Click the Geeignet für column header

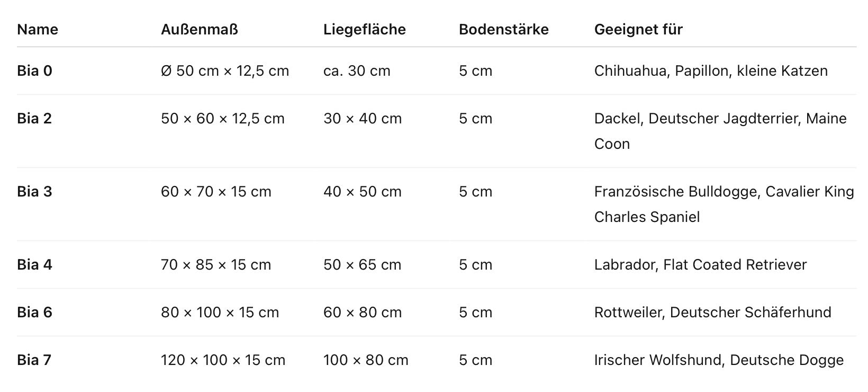(x=638, y=29)
